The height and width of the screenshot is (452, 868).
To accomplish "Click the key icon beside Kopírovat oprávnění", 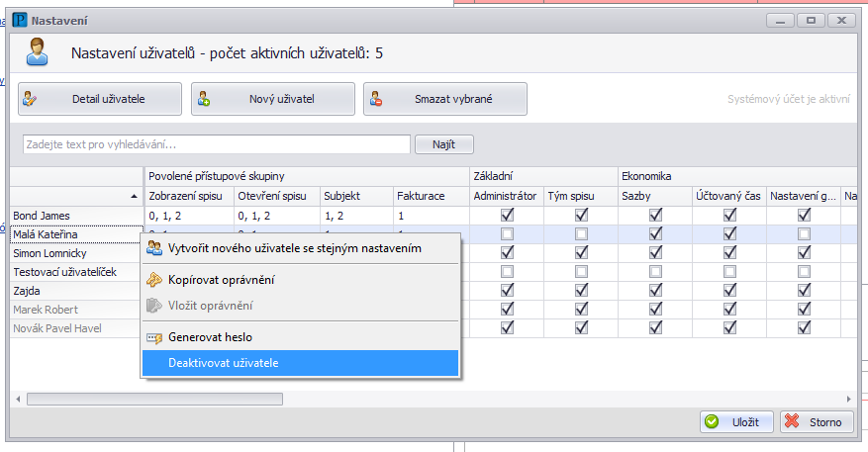I will [154, 281].
